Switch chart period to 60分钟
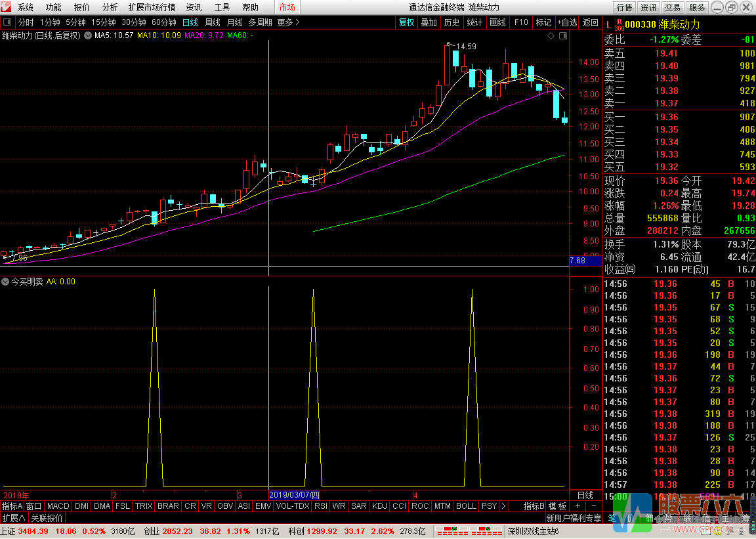The width and height of the screenshot is (756, 539). [x=164, y=22]
